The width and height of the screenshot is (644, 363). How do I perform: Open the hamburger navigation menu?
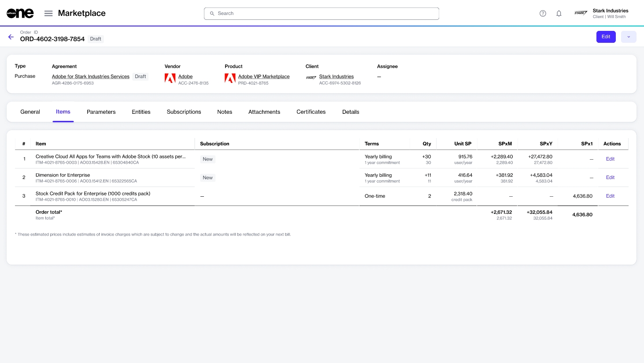click(48, 13)
